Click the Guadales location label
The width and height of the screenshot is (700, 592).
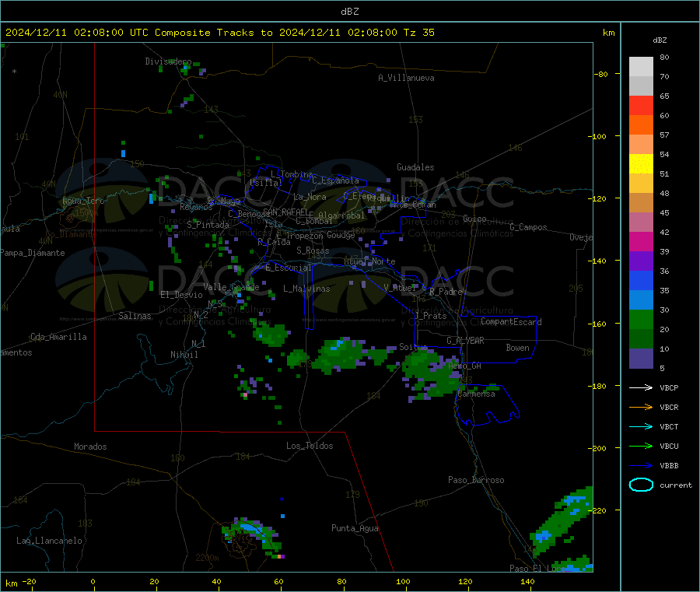(415, 167)
